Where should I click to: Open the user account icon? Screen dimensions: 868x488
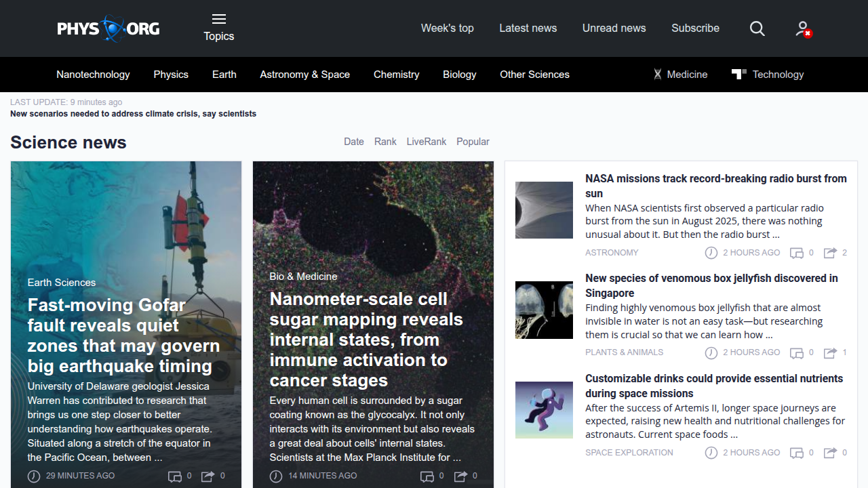[804, 28]
